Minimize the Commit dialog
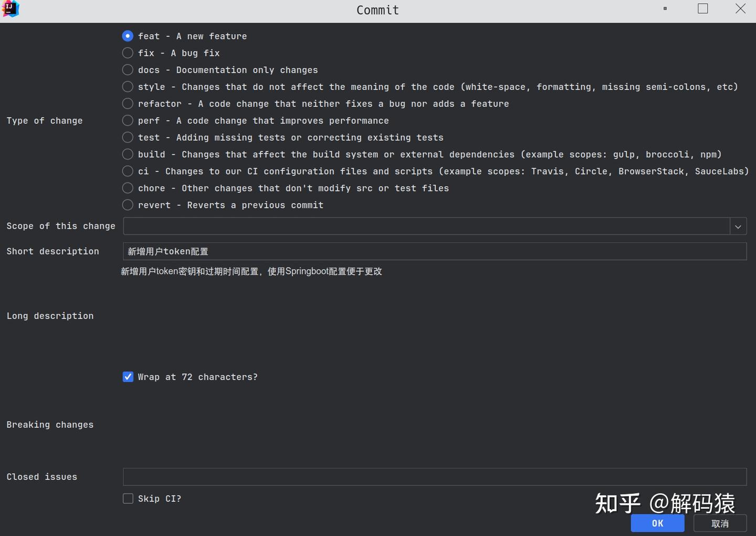Viewport: 756px width, 536px height. [665, 8]
